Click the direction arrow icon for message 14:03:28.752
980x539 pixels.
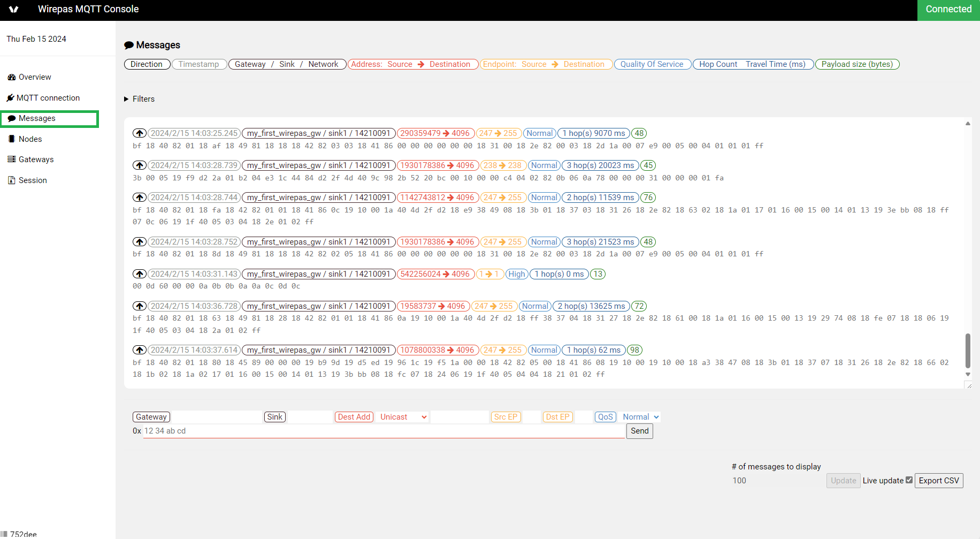pyautogui.click(x=140, y=242)
